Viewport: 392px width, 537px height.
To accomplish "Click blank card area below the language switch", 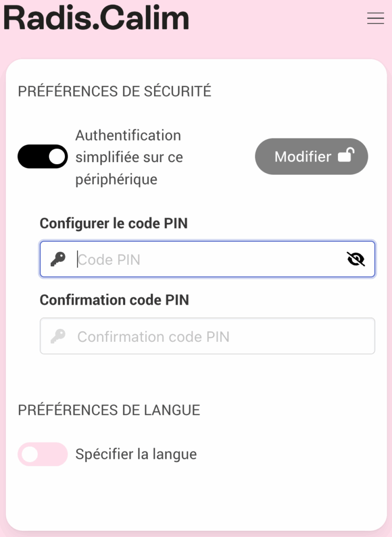I will point(196,498).
